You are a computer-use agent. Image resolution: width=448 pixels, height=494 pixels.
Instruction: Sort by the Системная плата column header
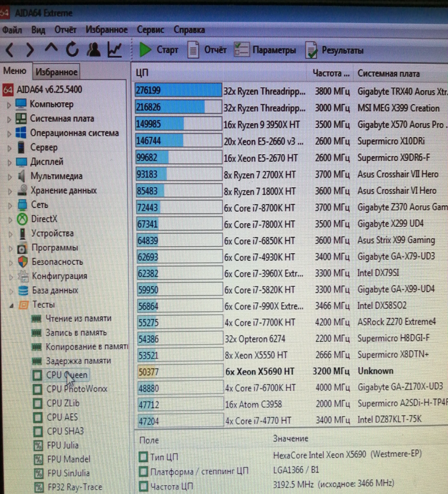pyautogui.click(x=388, y=74)
